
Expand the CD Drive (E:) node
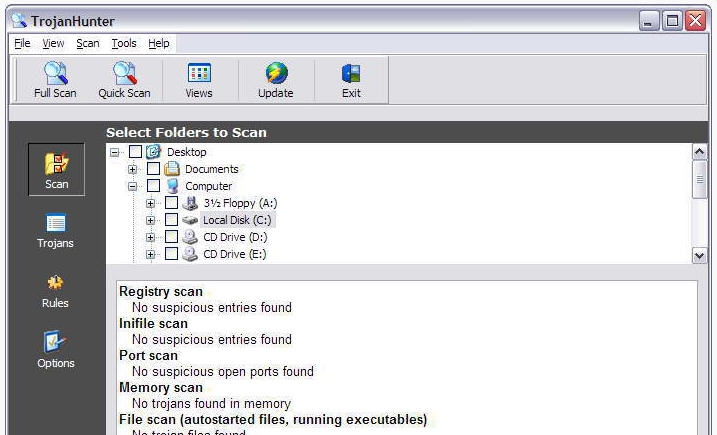pos(150,254)
